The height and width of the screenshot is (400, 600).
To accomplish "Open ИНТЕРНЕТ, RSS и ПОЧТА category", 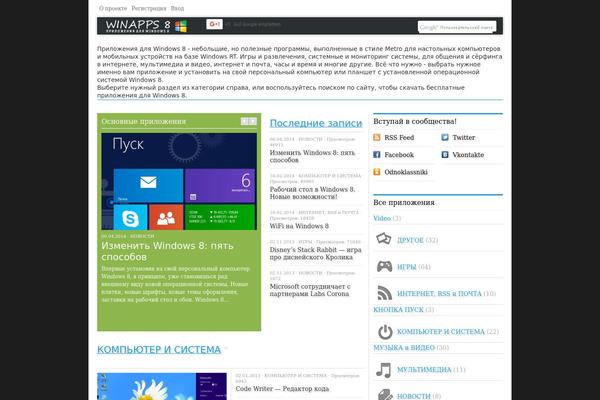I will (439, 294).
